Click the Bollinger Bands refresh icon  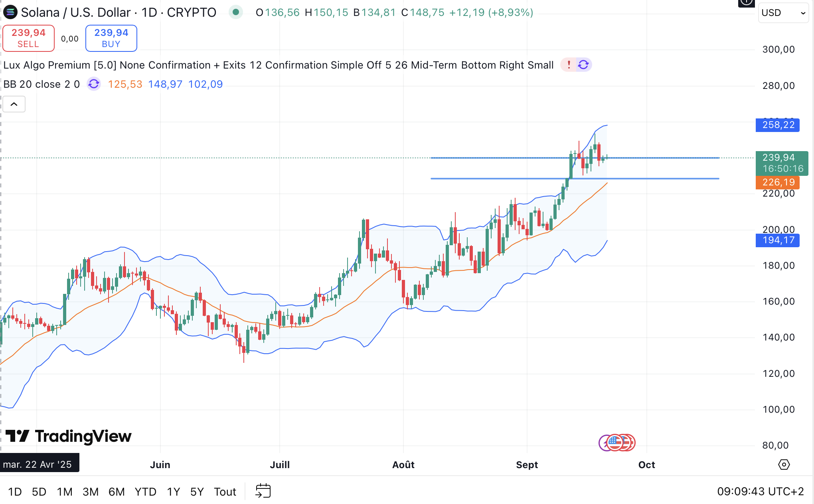tap(94, 84)
